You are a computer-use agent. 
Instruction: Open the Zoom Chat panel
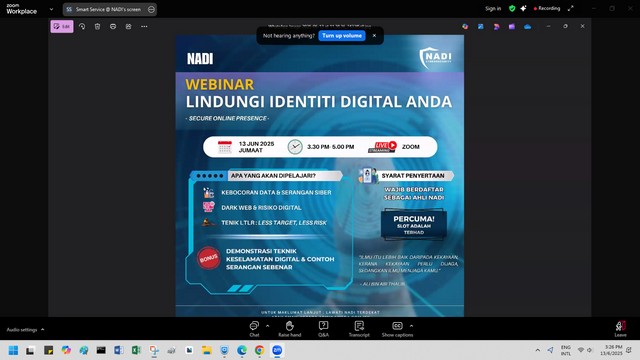(x=254, y=329)
